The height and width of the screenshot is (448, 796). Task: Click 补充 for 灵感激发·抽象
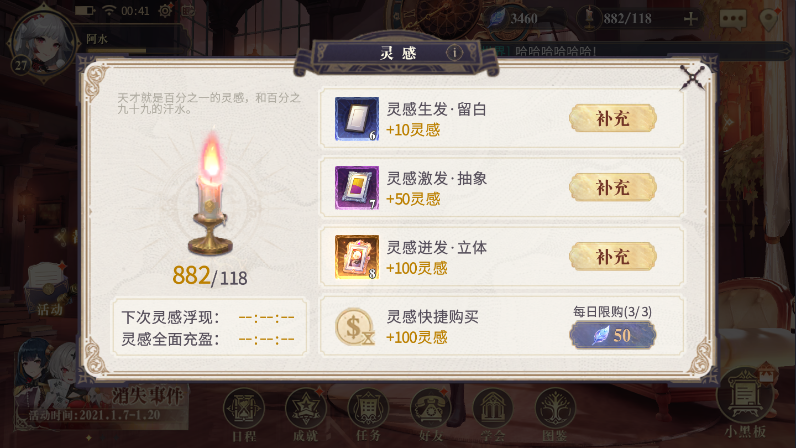pos(613,187)
